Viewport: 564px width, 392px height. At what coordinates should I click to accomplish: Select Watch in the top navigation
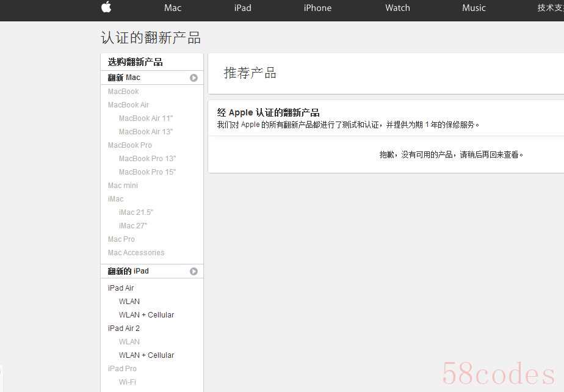(x=397, y=8)
